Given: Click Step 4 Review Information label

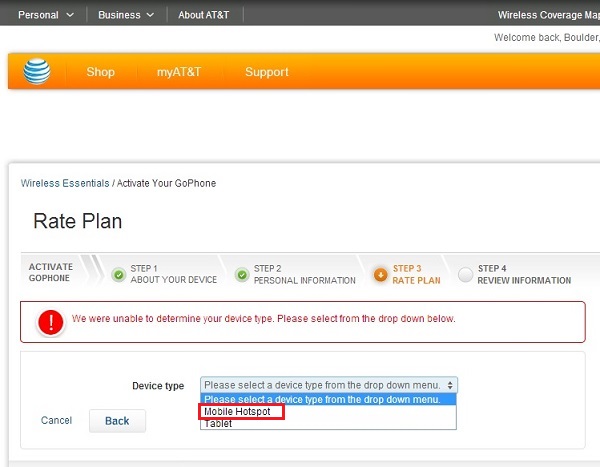Looking at the screenshot, I should 524,274.
